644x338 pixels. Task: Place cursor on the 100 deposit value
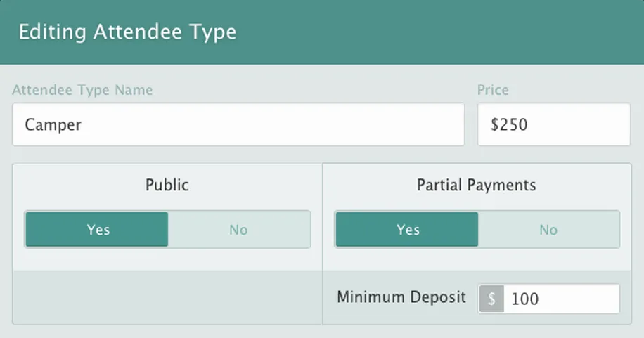pyautogui.click(x=525, y=299)
